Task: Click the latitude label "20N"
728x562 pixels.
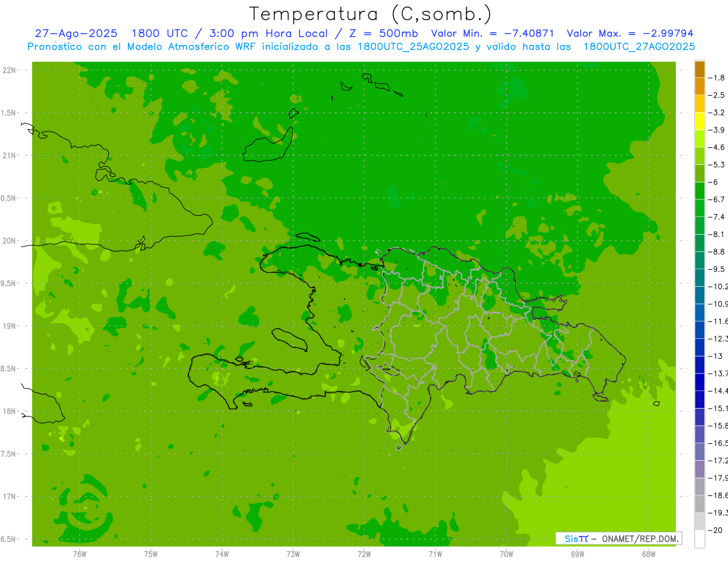Action: [x=10, y=241]
